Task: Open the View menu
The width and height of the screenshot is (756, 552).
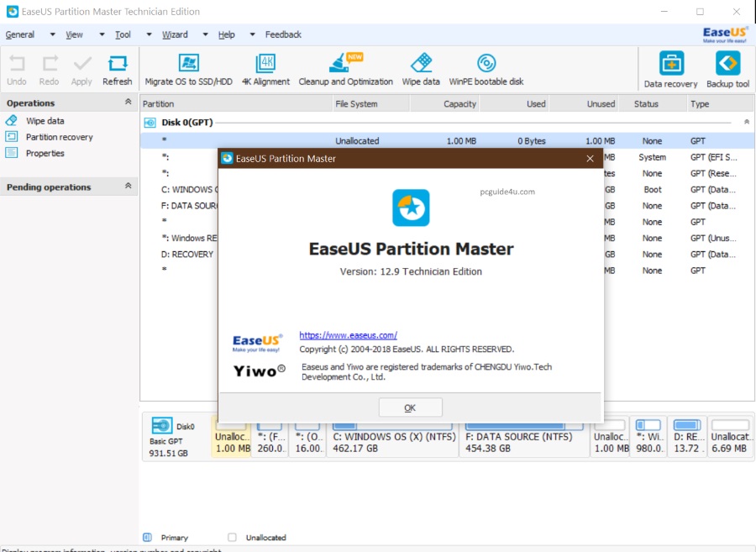Action: (74, 34)
